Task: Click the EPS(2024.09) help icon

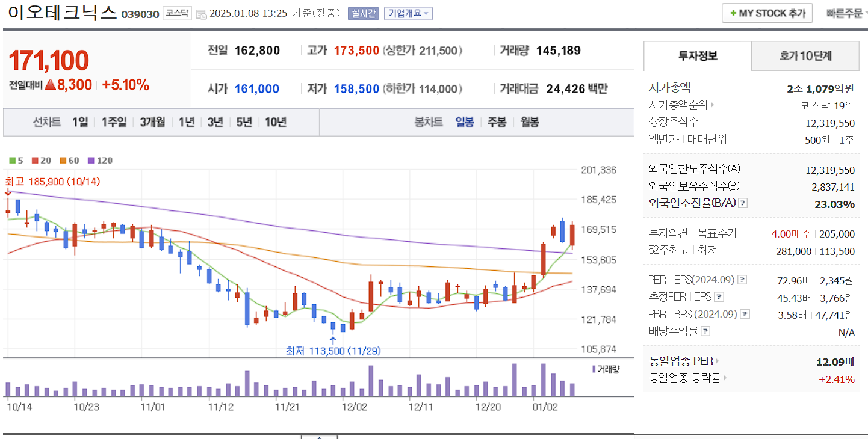Action: (x=742, y=280)
